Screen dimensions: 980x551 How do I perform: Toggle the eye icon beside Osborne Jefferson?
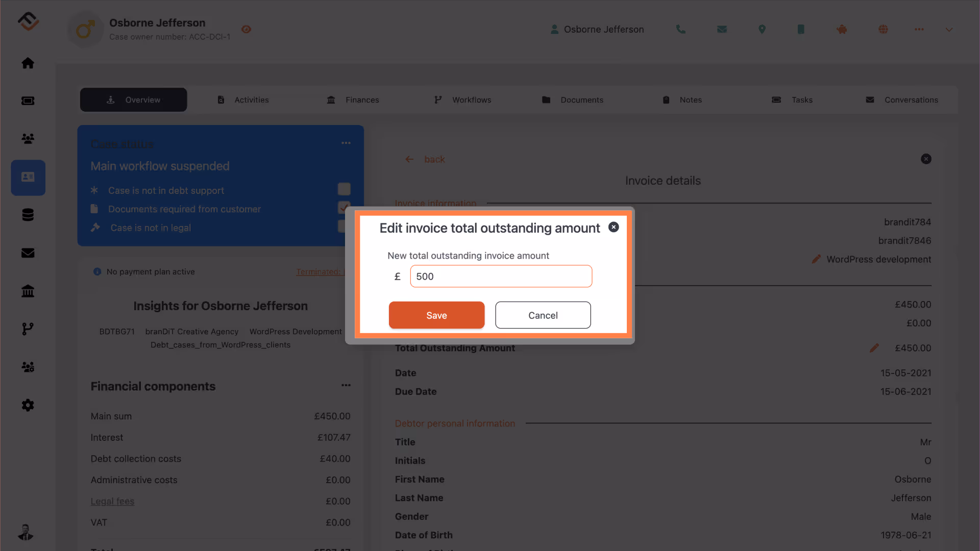click(x=246, y=30)
